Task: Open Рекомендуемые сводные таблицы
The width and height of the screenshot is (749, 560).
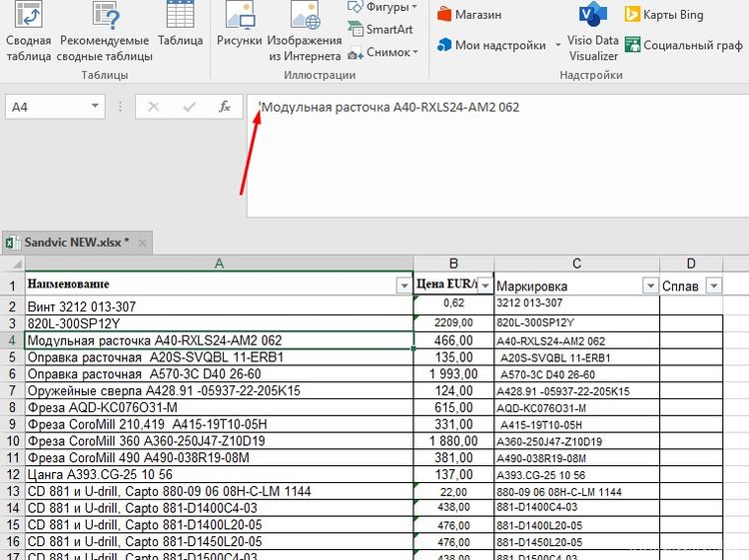Action: coord(105,31)
